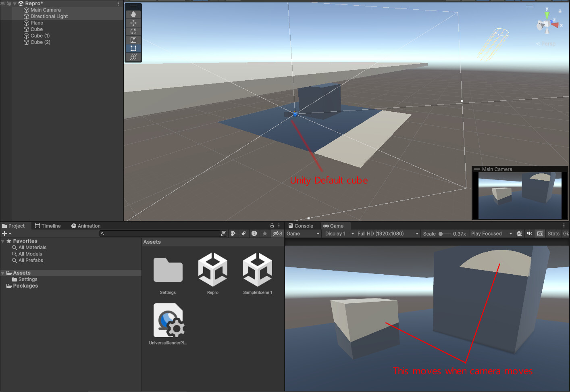Select the Rect Transform tool
Viewport: 570px width, 392px height.
point(133,48)
